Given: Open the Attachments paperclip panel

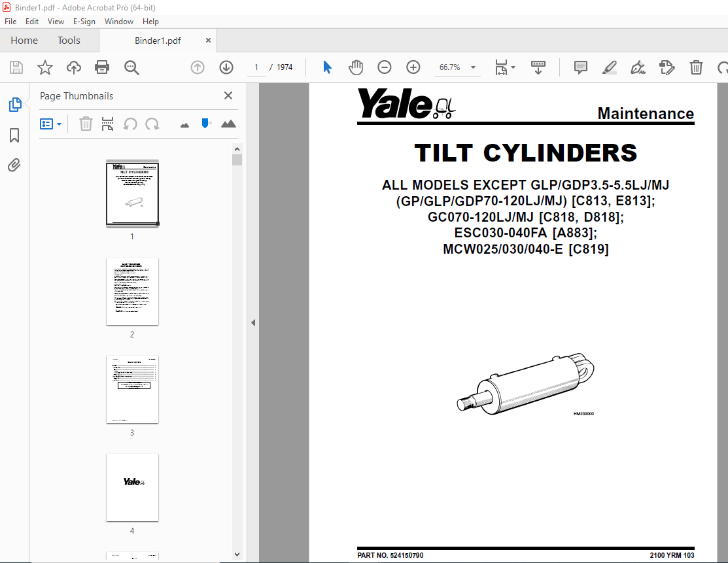Looking at the screenshot, I should (x=14, y=165).
